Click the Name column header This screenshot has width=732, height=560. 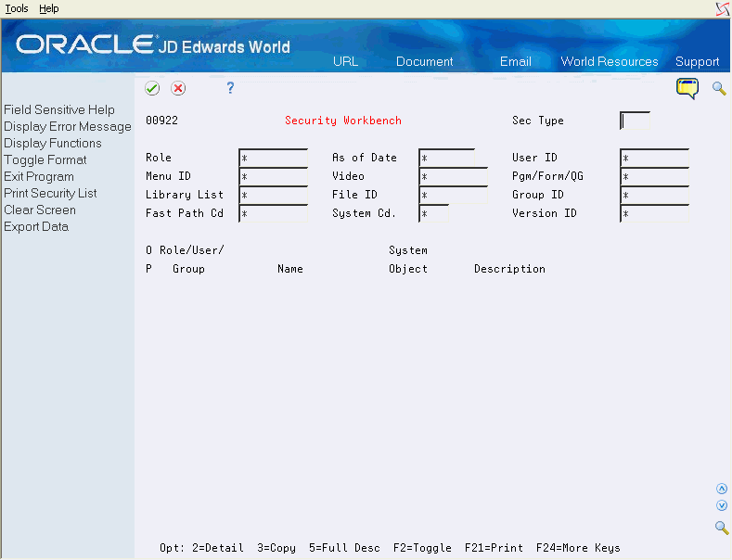[x=289, y=269]
